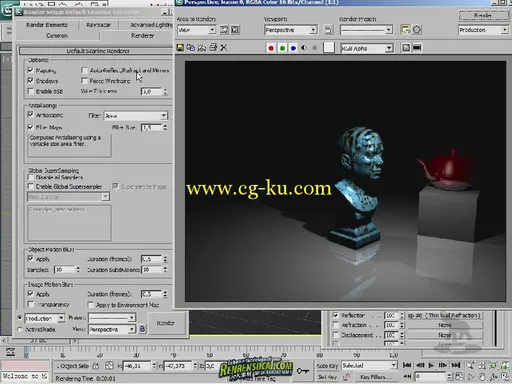The width and height of the screenshot is (512, 384).
Task: Click the Auto Region Selected icon
Action: point(235,30)
